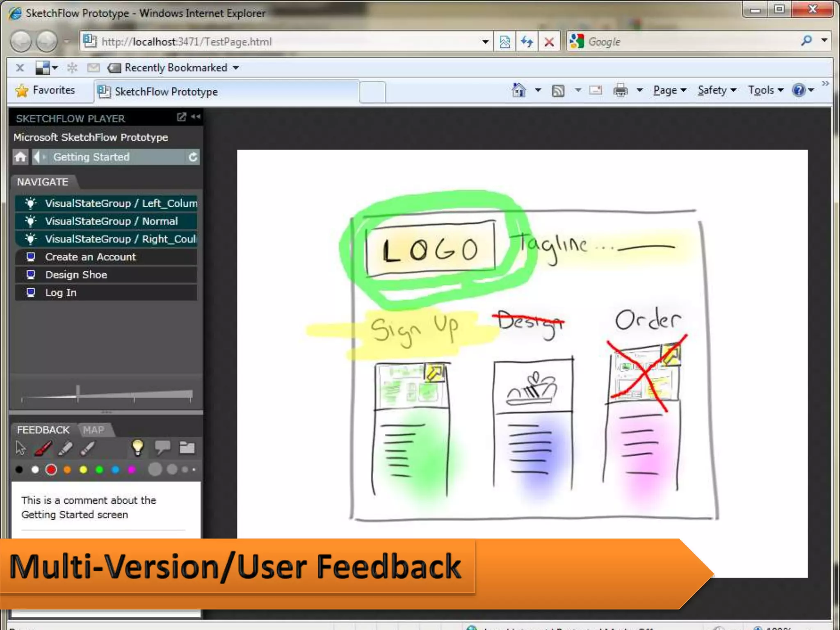
Task: Go to the Design Shoe screen
Action: coord(76,275)
